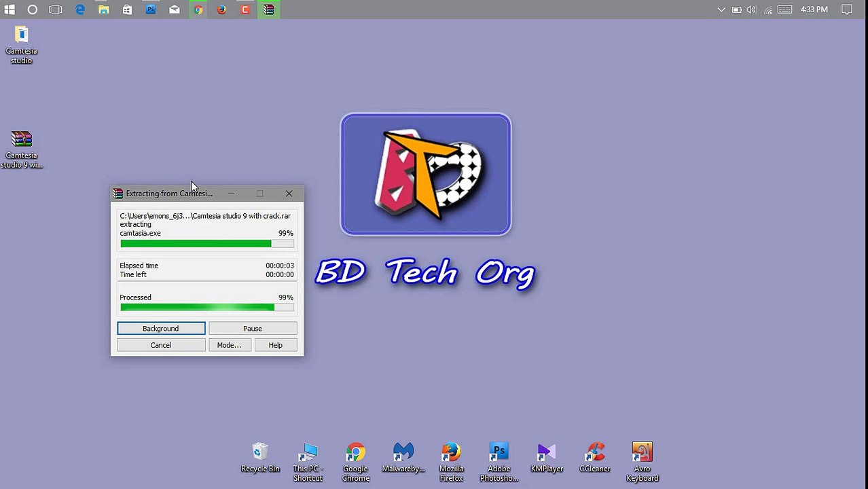Click the Background button
This screenshot has height=489, width=868.
click(x=161, y=329)
